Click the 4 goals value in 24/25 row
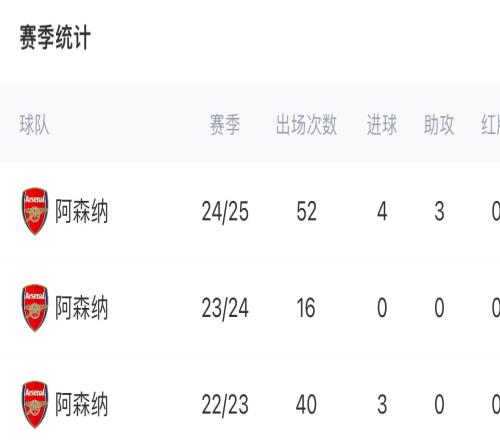 pyautogui.click(x=382, y=211)
